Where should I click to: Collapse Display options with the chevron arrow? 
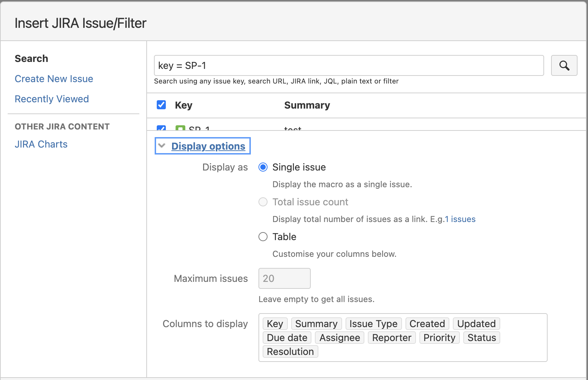point(161,146)
